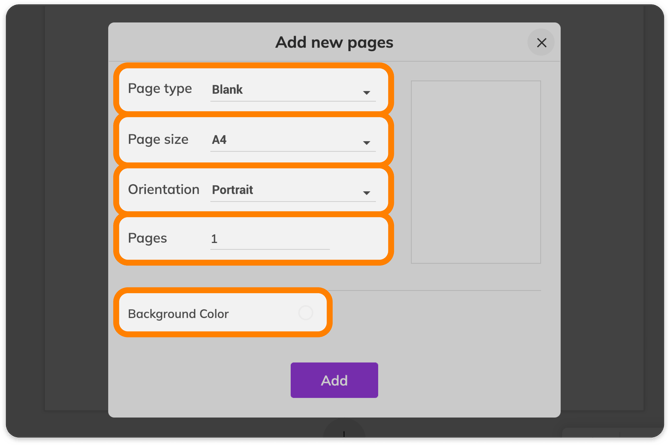The width and height of the screenshot is (670, 445).
Task: Close the Add new pages dialog
Action: coord(541,43)
